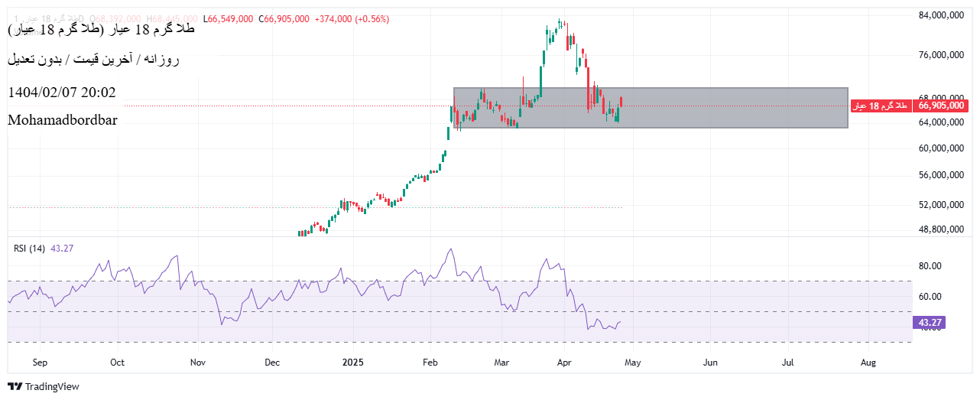
Task: Click the 60.00 level on RSI axis
Action: tap(929, 297)
